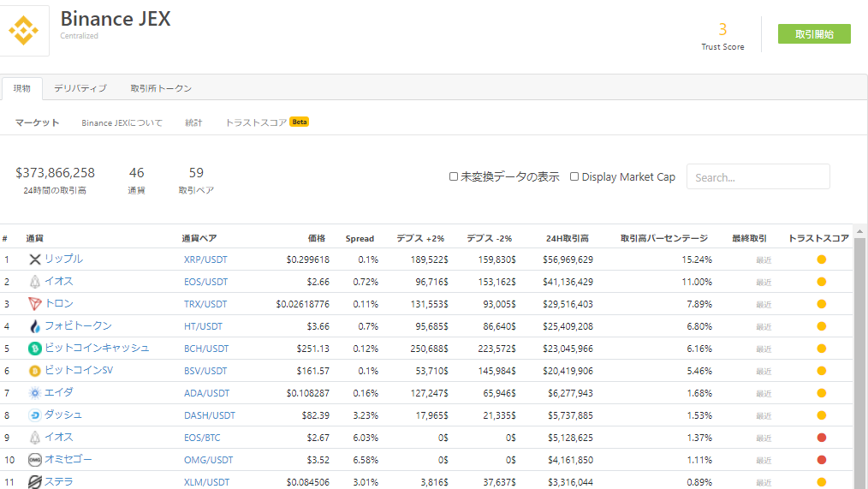The height and width of the screenshot is (489, 868).
Task: Click the Tron coin icon in row 3
Action: click(x=35, y=304)
